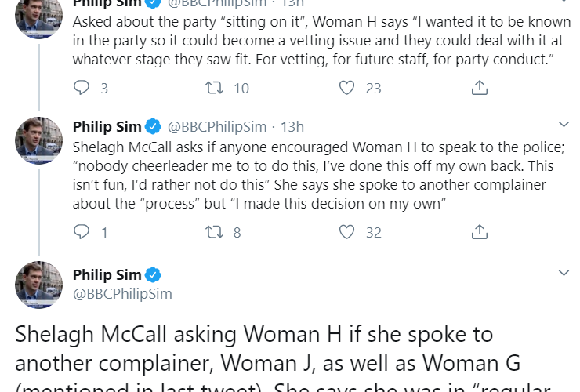580x392 pixels.
Task: Click verified badge beside main tweet author
Action: pyautogui.click(x=154, y=275)
